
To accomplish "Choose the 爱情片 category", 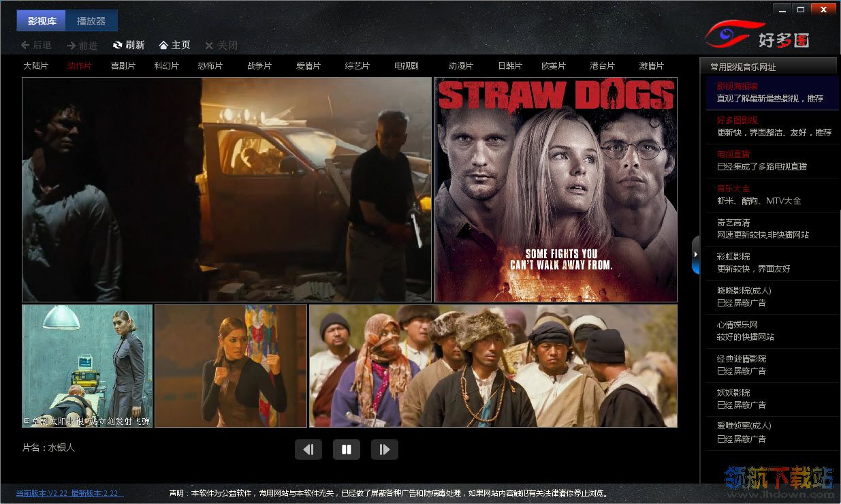I will point(308,66).
